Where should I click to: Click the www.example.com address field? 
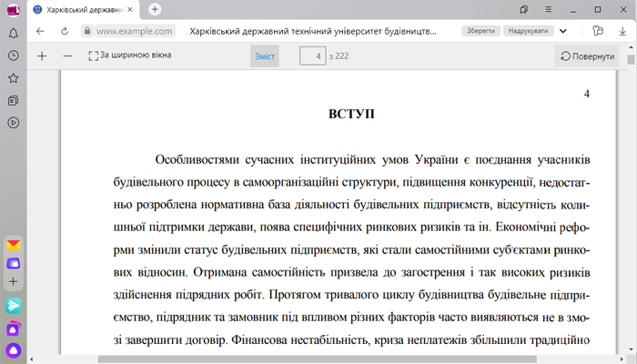134,31
